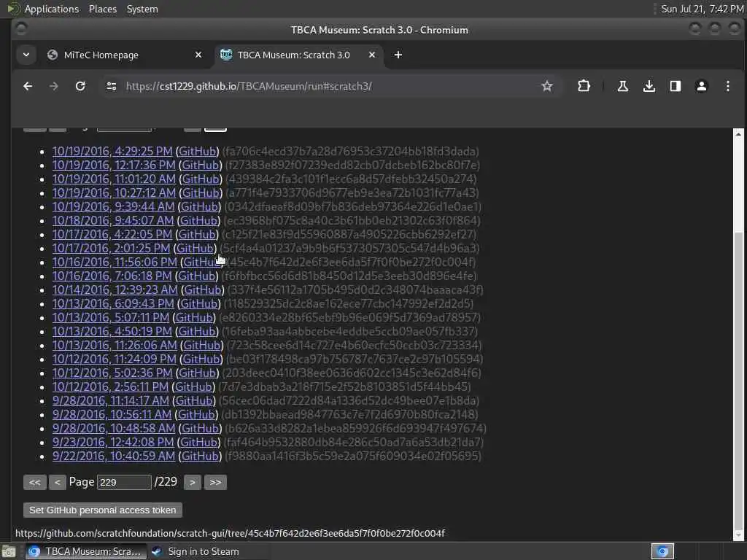
Task: Open the Places menu
Action: coord(103,9)
